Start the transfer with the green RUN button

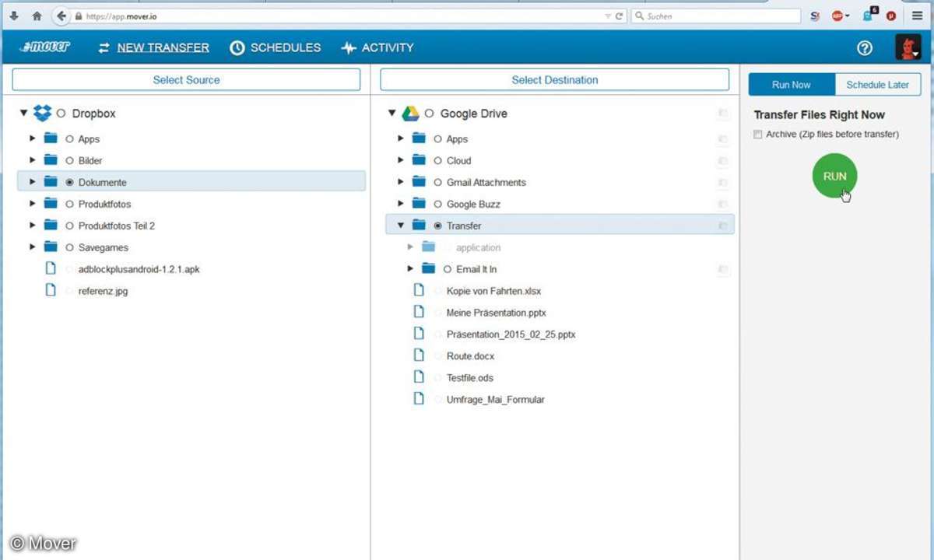click(x=834, y=176)
